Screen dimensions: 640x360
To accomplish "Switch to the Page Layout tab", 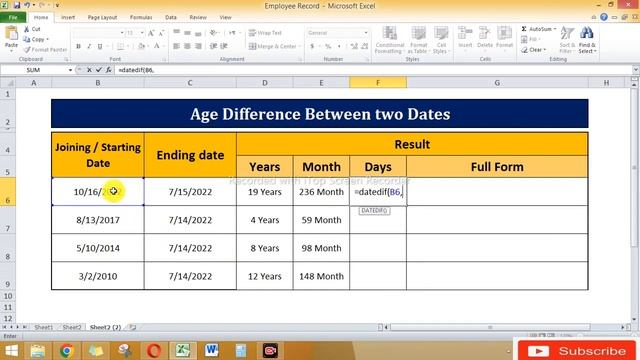I will tap(102, 18).
